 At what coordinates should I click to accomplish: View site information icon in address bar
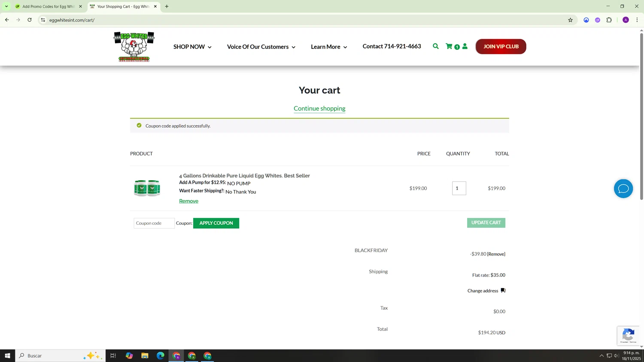pyautogui.click(x=43, y=20)
